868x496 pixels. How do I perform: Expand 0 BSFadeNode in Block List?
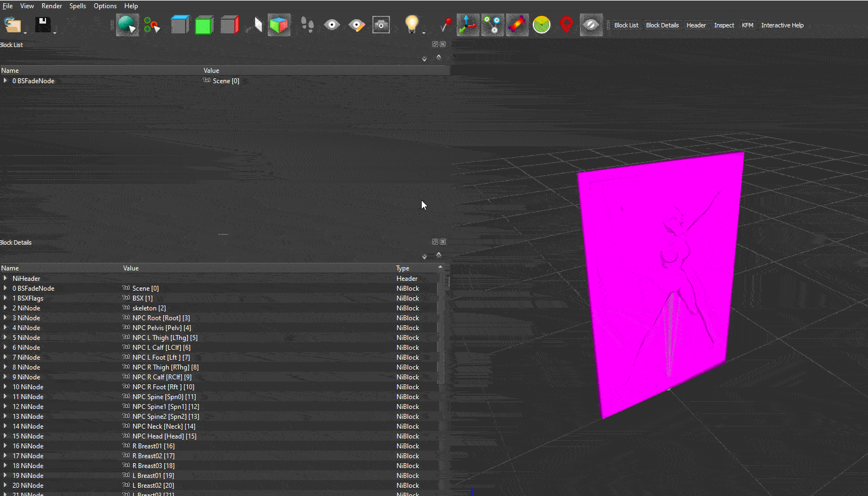5,80
